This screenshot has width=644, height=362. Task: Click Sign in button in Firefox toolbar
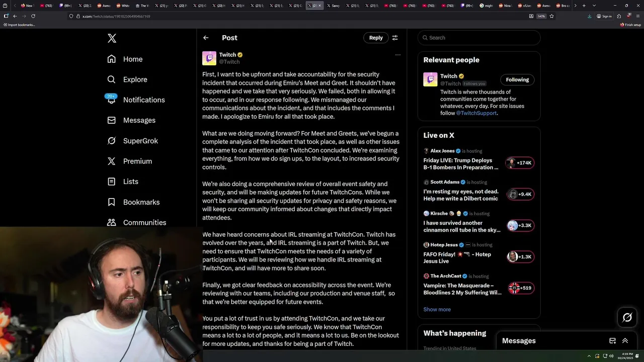(604, 16)
